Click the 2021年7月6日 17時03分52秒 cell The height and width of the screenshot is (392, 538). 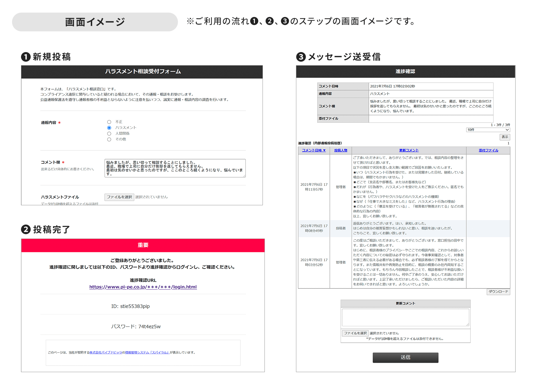tap(314, 262)
